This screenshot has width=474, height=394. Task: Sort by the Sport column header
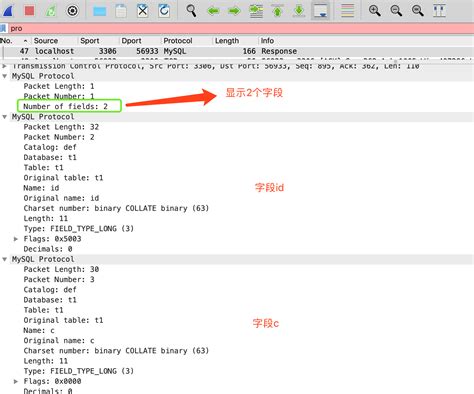pos(99,41)
